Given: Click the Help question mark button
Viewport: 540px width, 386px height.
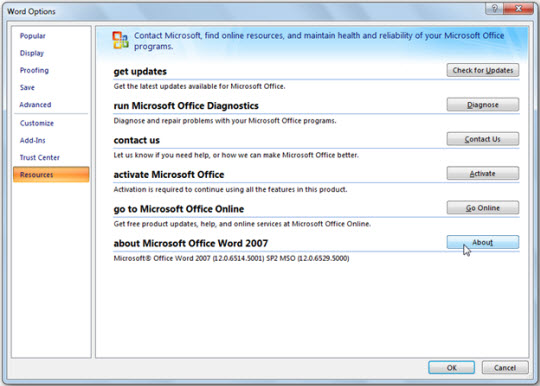Looking at the screenshot, I should (495, 9).
